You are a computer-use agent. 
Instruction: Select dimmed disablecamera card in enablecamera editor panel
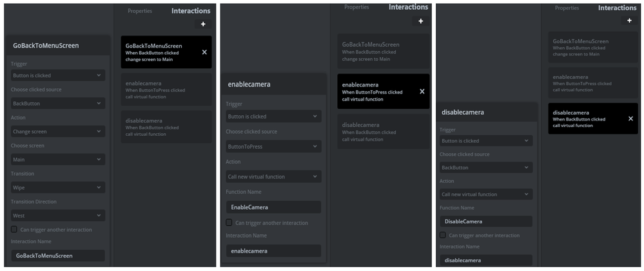[x=383, y=131]
